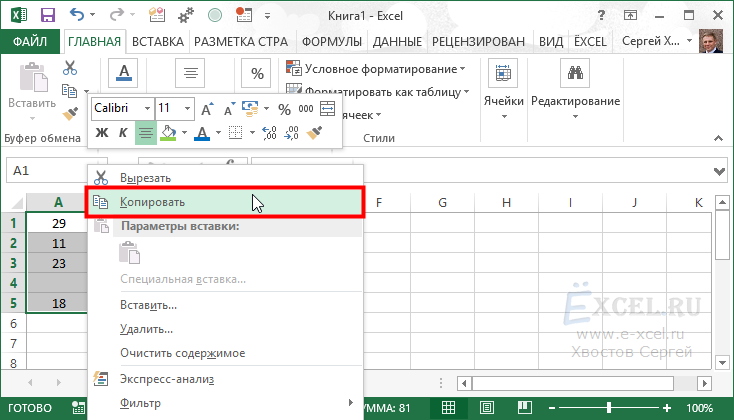Viewport: 734px width, 420px height.
Task: Click zoom in plus button
Action: coord(667,408)
